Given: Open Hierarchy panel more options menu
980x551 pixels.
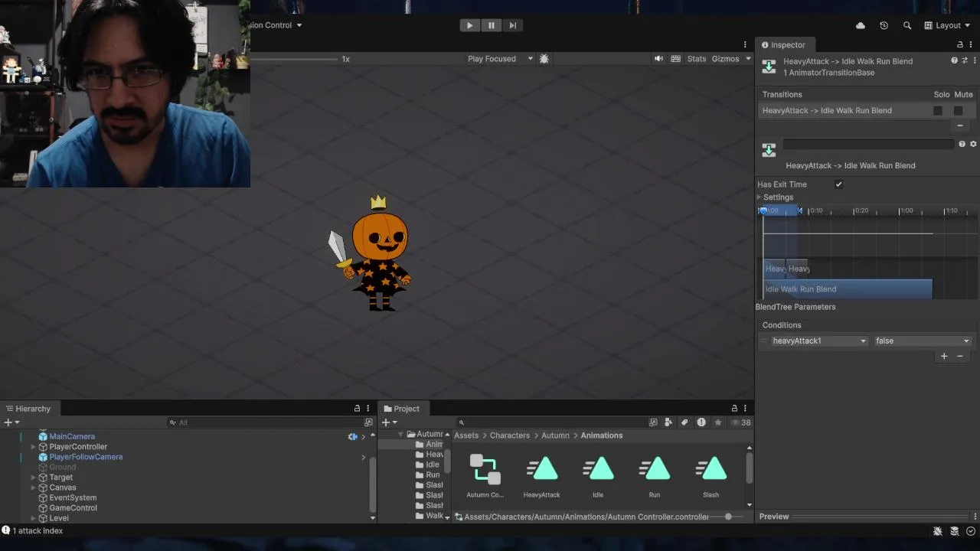Looking at the screenshot, I should 368,409.
